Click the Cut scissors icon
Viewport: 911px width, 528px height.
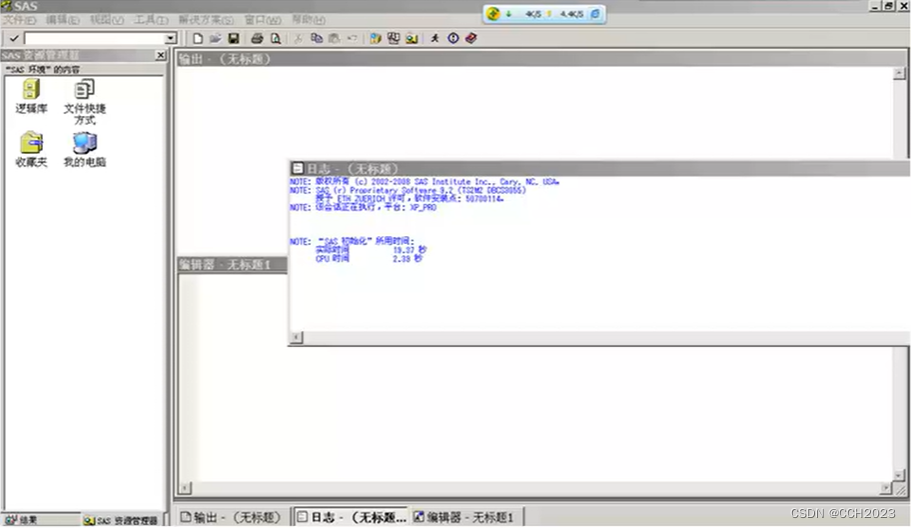298,38
